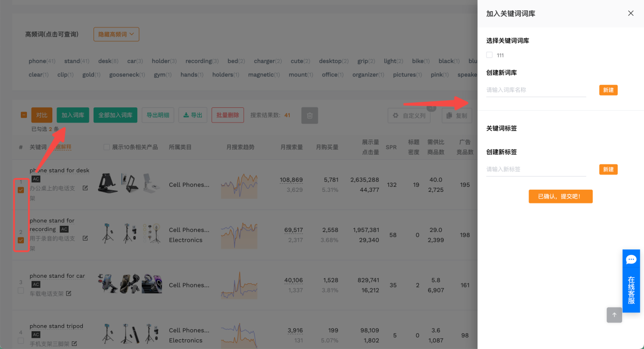
Task: Click the 全部加入词库 button
Action: (115, 115)
